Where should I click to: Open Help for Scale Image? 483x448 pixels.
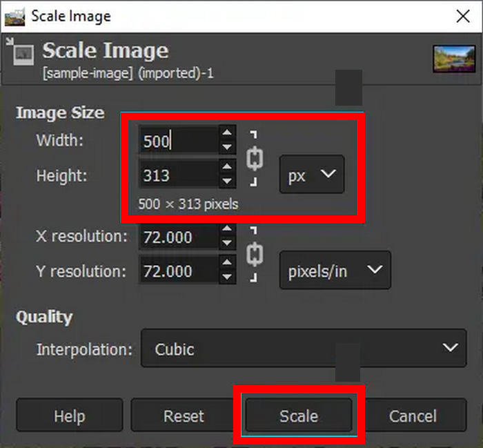coord(69,416)
